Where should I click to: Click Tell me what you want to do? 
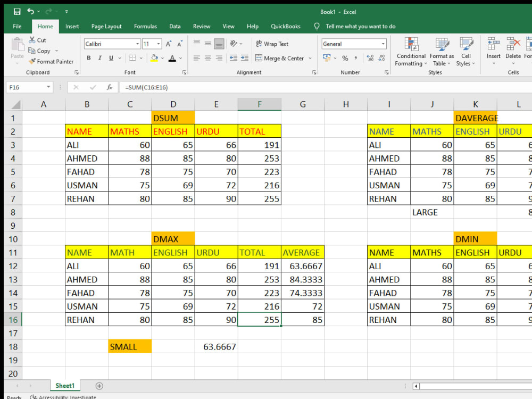[x=360, y=26]
